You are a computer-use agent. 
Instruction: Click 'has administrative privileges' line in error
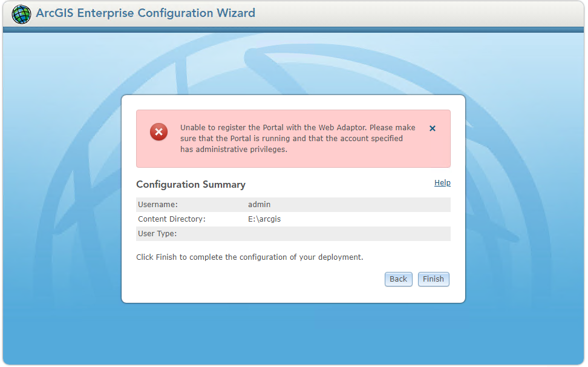[234, 150]
